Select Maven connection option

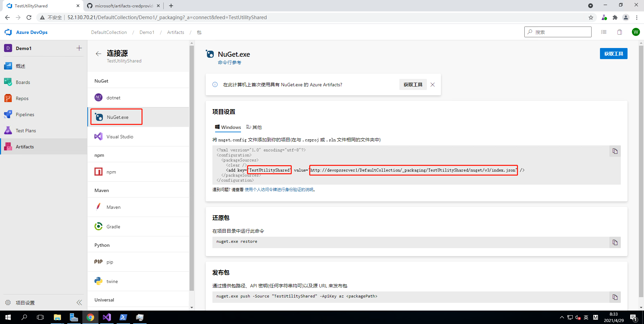(138, 207)
